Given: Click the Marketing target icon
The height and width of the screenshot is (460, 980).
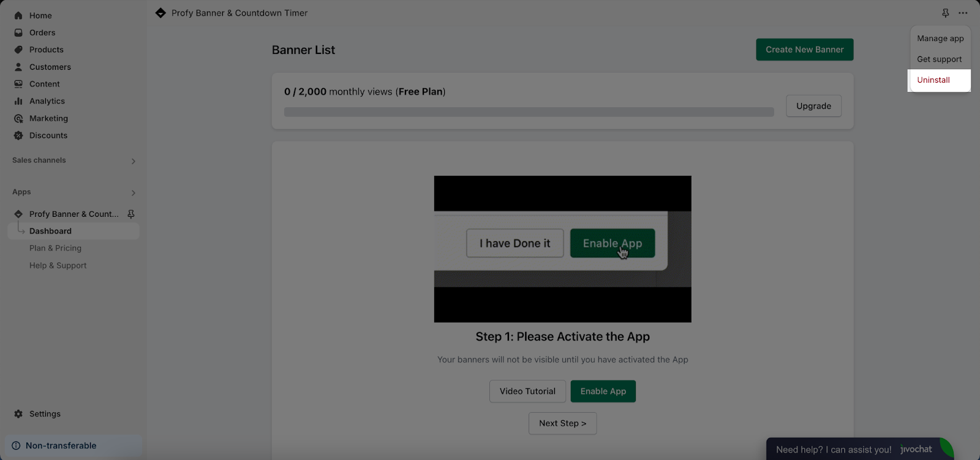Looking at the screenshot, I should point(18,118).
